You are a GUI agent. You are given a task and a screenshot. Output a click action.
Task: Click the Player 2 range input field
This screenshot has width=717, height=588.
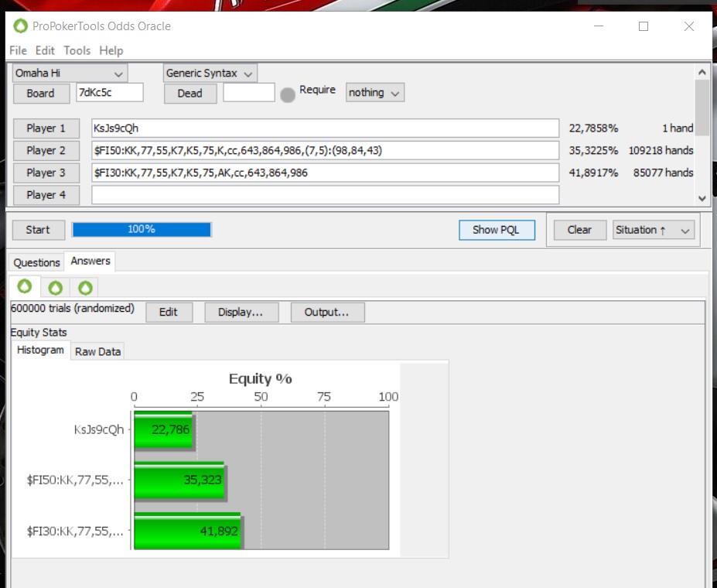(325, 150)
